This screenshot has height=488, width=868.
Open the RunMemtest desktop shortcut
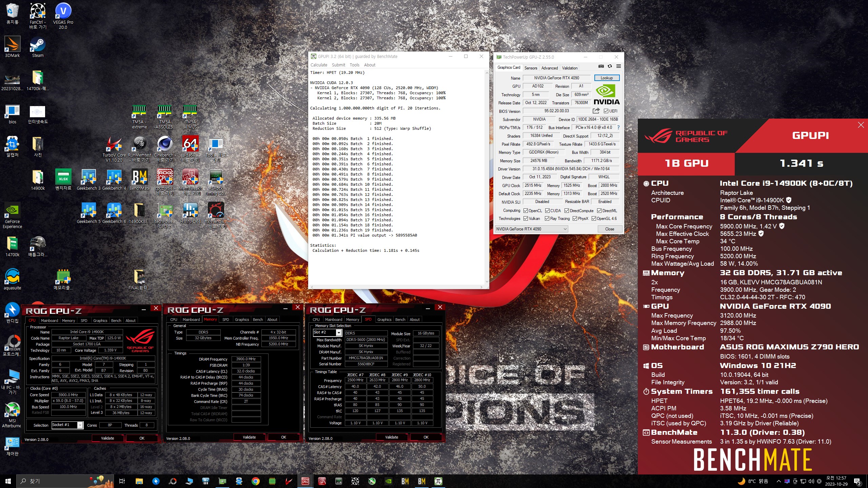pos(139,149)
